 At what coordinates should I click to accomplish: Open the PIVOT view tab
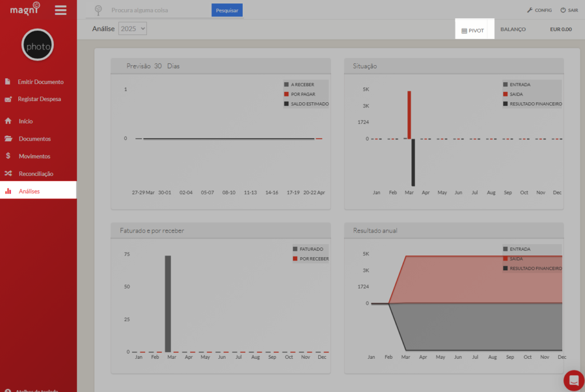pyautogui.click(x=473, y=30)
